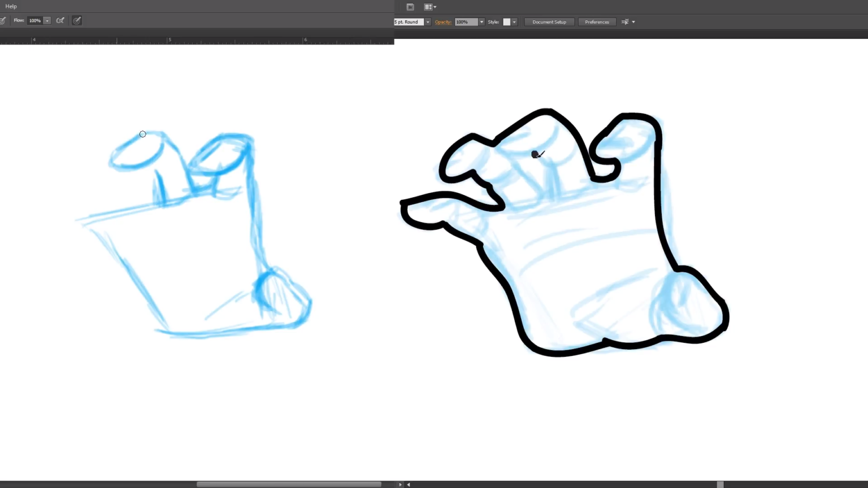
Task: Open the Flow percentage dropdown arrow
Action: 47,20
